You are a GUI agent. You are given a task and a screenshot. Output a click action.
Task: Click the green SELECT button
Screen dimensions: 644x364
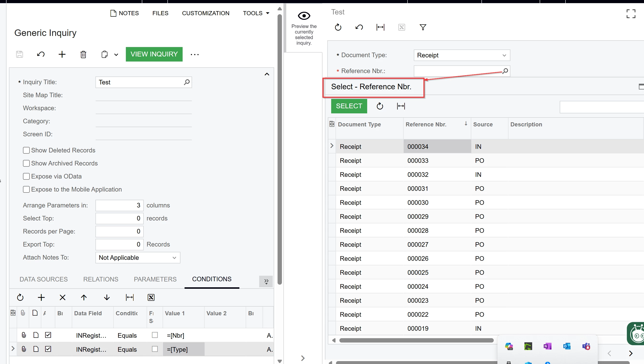click(x=349, y=106)
